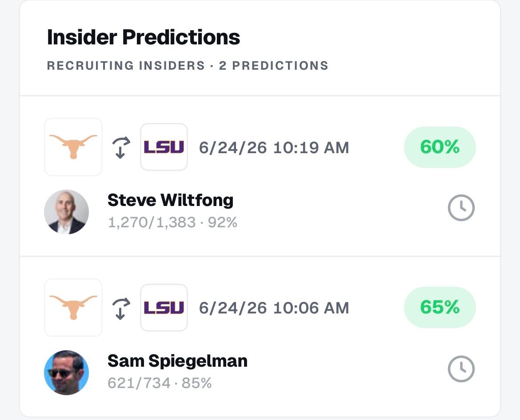Click the Insider Predictions heading

click(x=143, y=37)
